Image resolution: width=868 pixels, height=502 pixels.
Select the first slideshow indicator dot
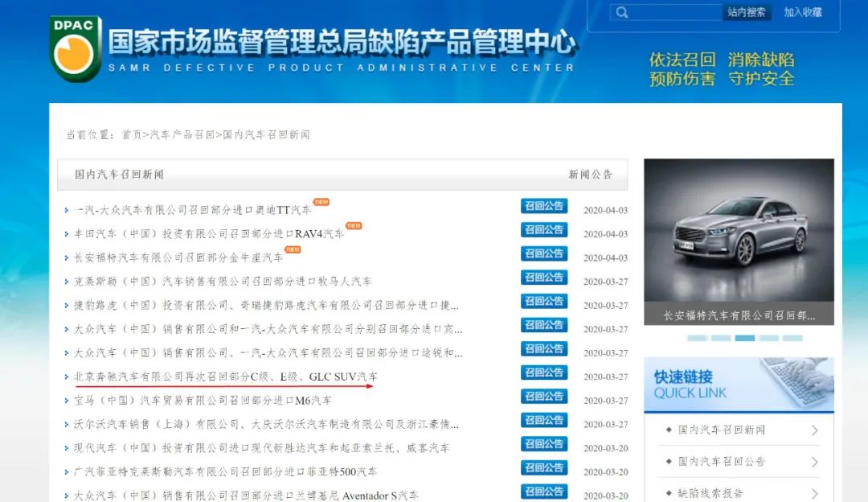click(x=697, y=338)
